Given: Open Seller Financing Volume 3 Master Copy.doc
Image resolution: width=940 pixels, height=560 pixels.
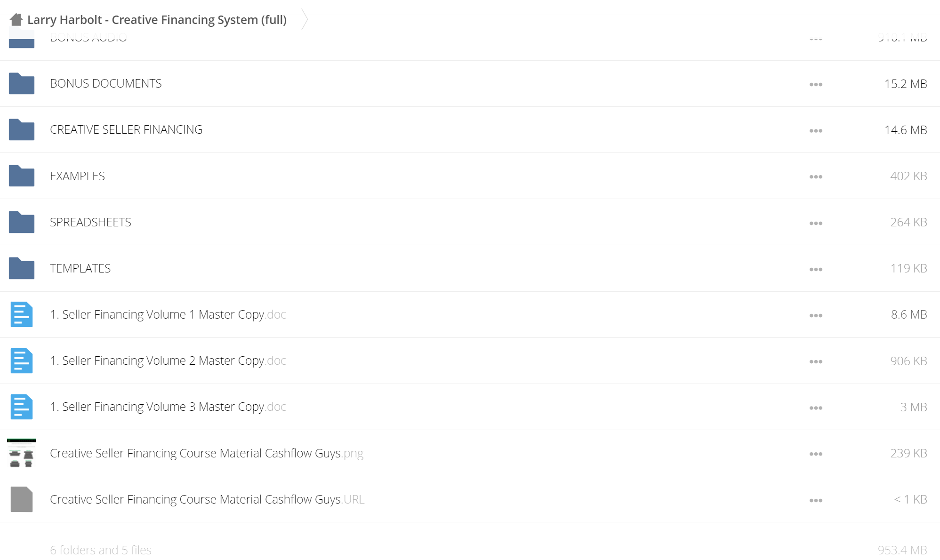Looking at the screenshot, I should [x=168, y=407].
